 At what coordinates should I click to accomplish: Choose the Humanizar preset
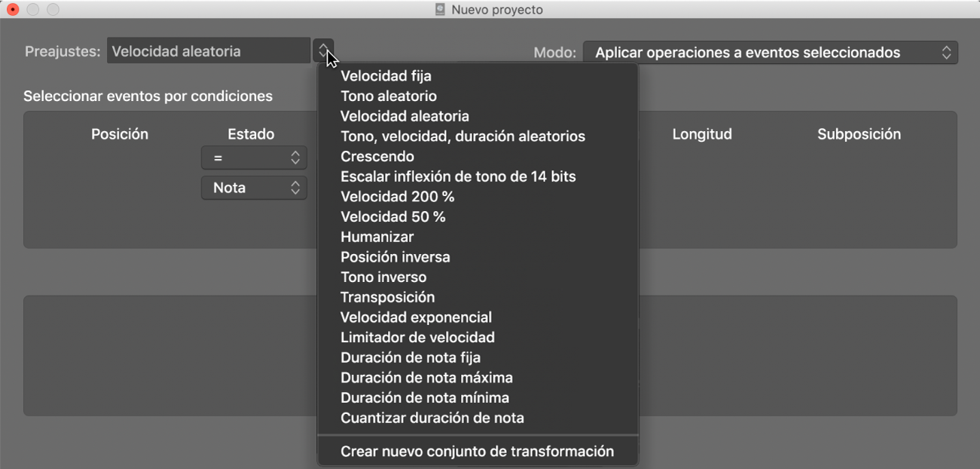pos(377,237)
